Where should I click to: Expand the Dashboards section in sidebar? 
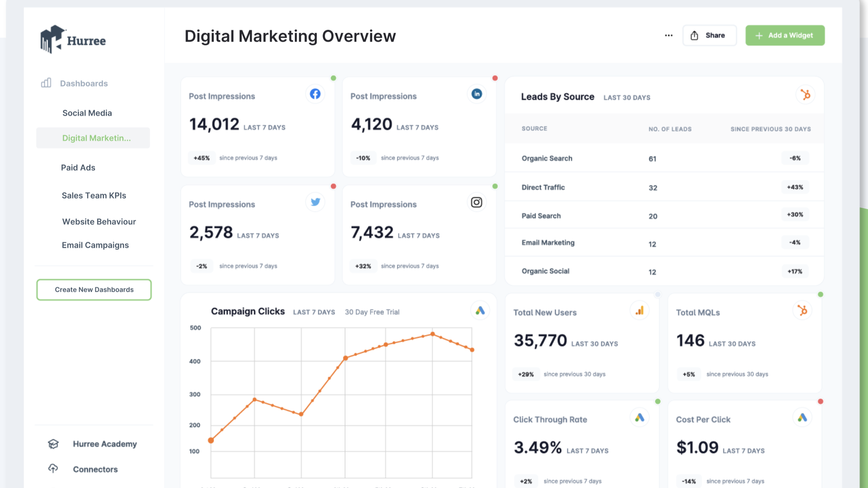[84, 84]
